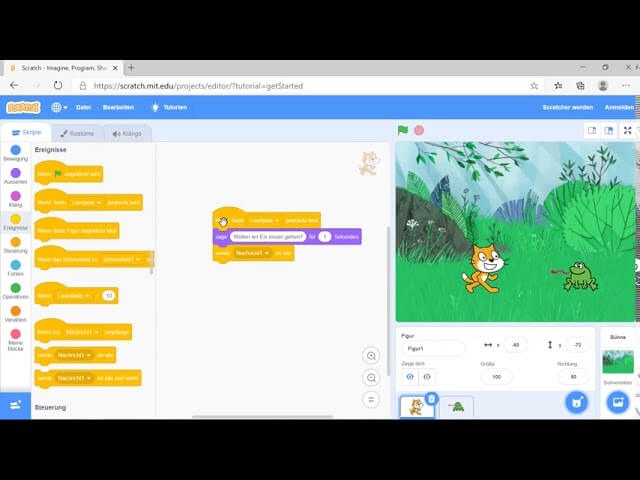Reset workspace zoom with equals button

click(371, 400)
